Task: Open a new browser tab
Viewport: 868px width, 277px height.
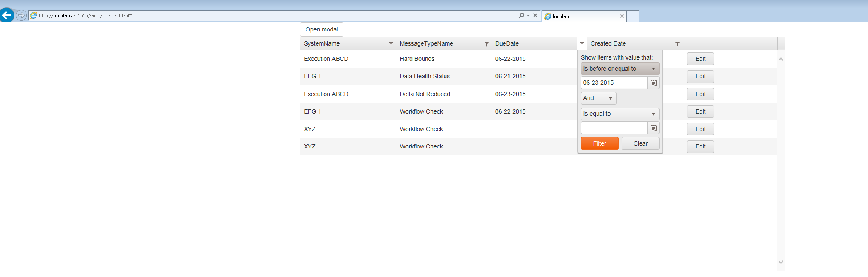Action: click(x=633, y=16)
